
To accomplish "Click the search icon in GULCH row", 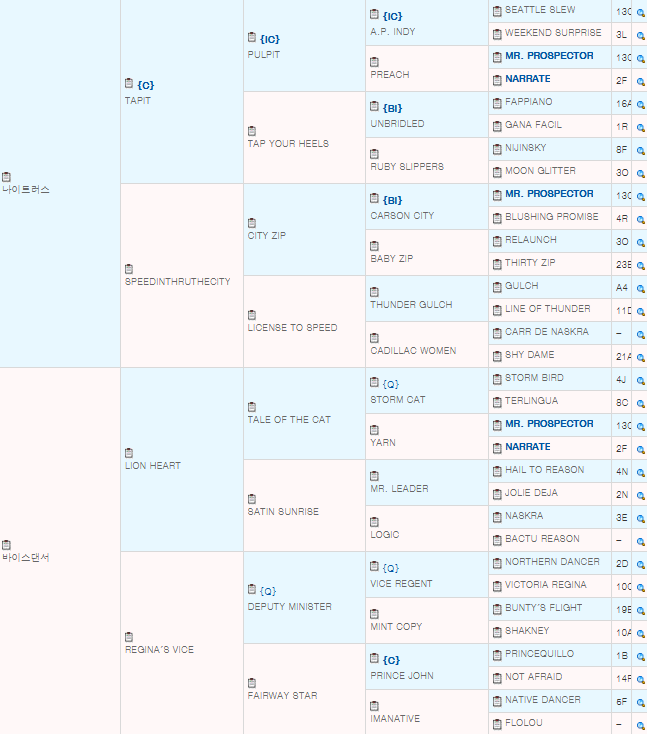I will coord(640,289).
